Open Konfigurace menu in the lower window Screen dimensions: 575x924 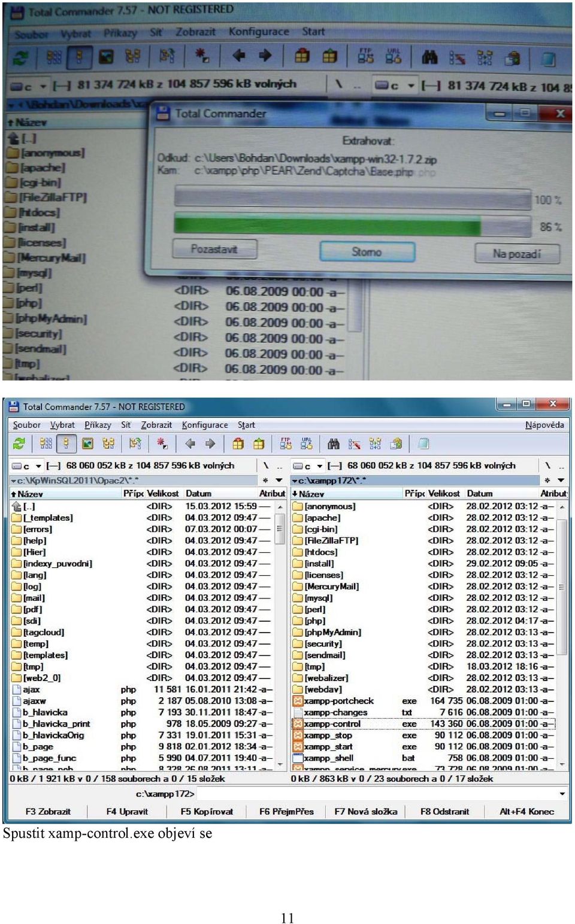coord(205,425)
